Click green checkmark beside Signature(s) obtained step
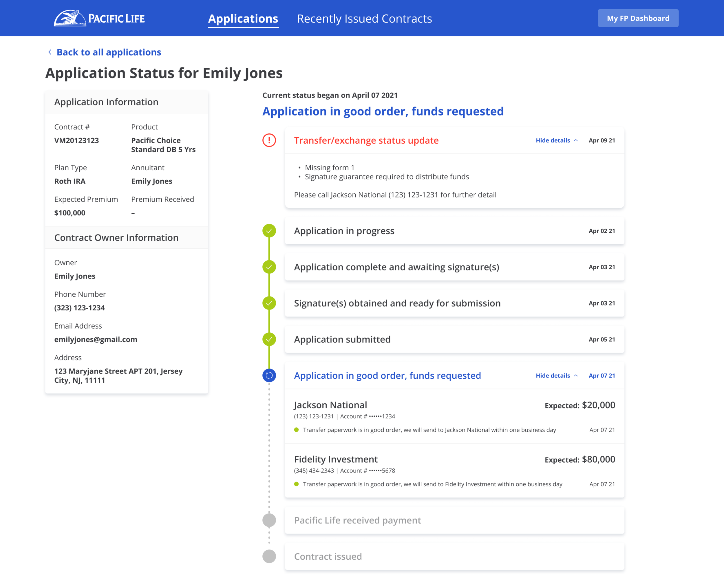The image size is (724, 588). click(269, 303)
